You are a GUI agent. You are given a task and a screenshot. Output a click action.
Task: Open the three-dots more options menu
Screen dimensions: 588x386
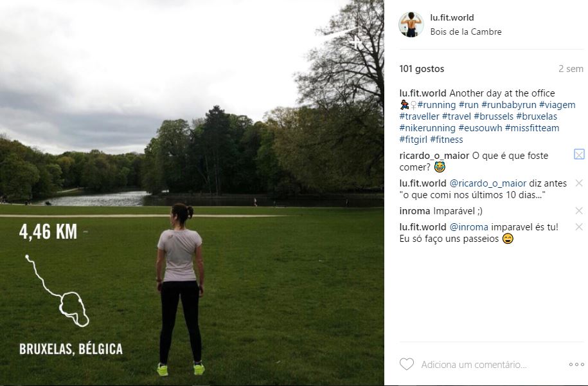(576, 364)
